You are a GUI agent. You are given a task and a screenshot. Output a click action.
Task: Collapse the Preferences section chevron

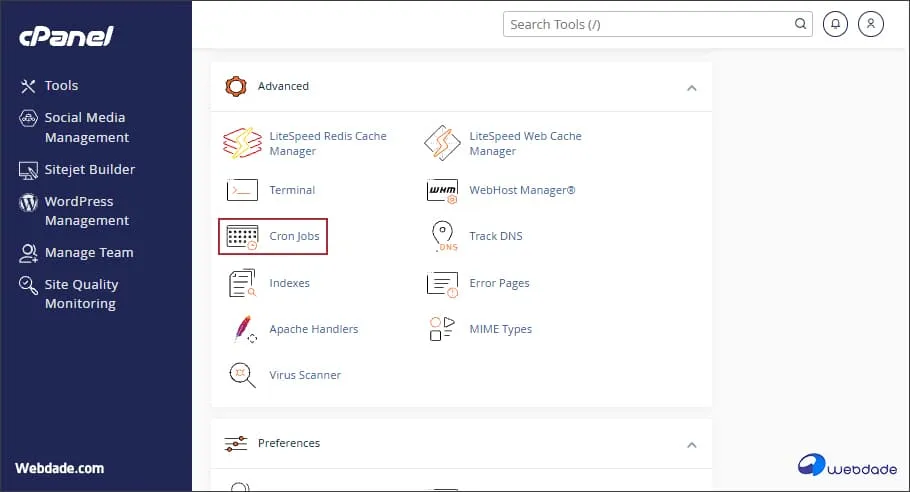point(691,445)
